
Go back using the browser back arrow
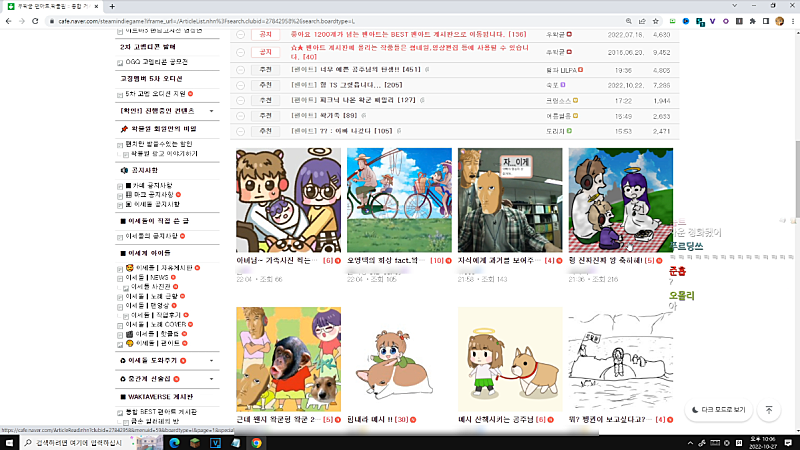[9, 21]
